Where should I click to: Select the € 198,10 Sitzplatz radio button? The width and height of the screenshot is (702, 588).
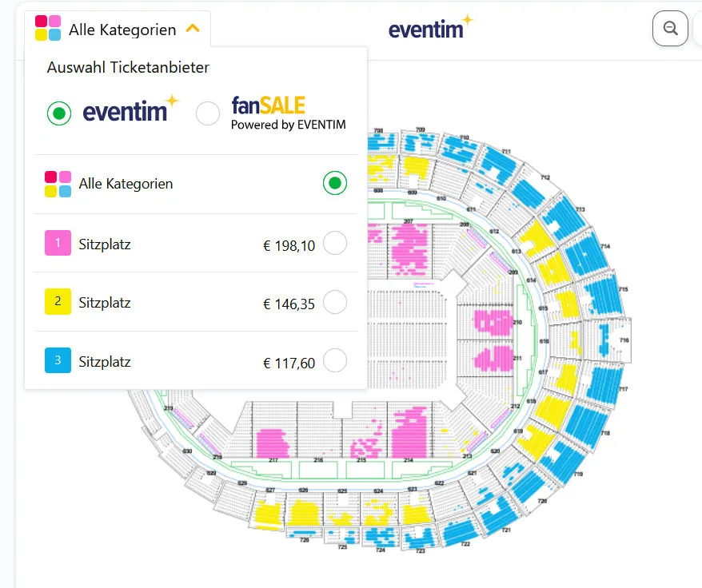point(335,243)
